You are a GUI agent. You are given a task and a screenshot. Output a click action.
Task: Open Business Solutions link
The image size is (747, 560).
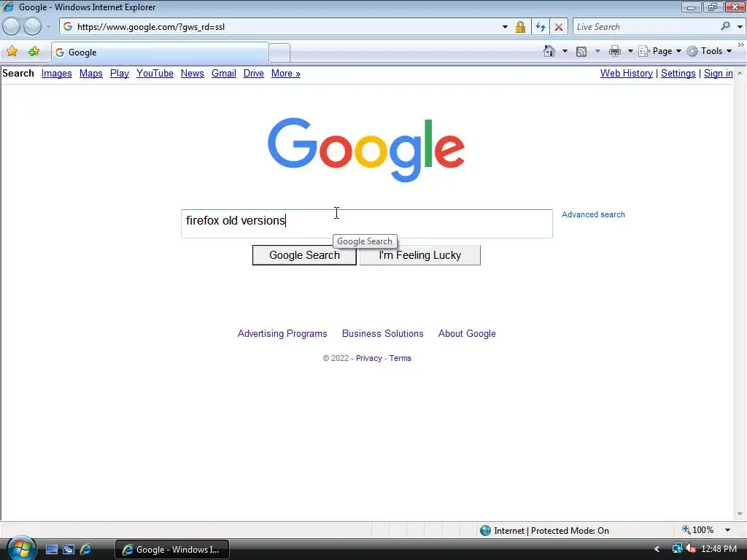coord(382,334)
